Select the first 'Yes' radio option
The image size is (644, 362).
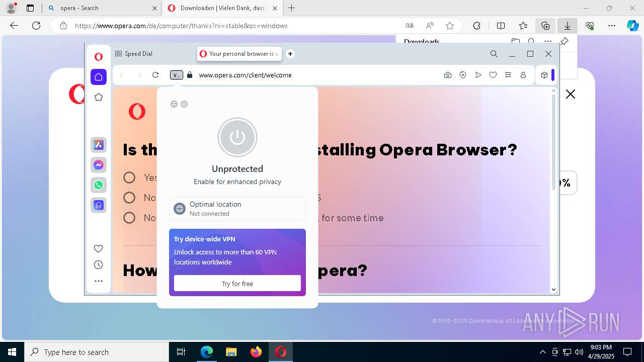pyautogui.click(x=129, y=177)
